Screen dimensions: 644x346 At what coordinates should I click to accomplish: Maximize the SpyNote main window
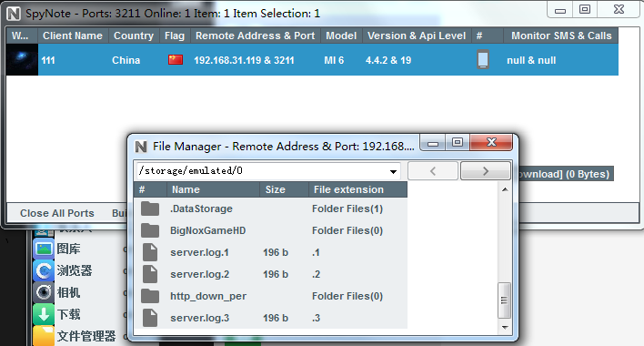tap(585, 9)
